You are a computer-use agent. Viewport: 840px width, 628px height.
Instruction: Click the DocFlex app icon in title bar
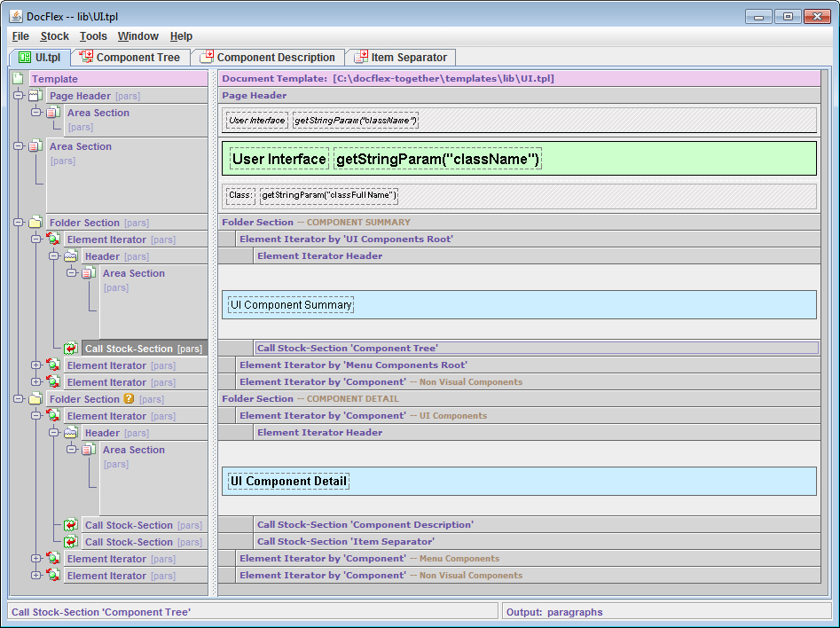click(x=15, y=16)
